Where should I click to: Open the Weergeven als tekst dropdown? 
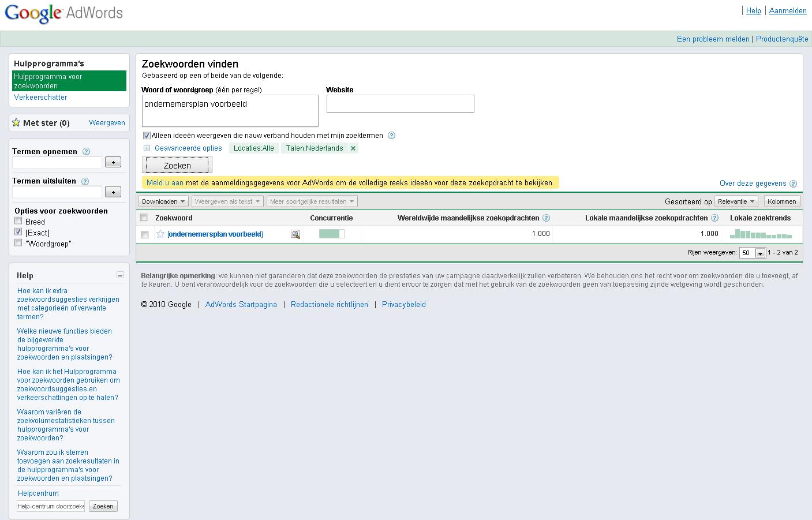[227, 201]
